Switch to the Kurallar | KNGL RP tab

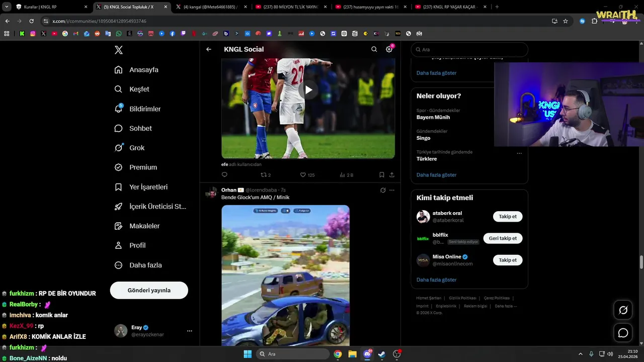coord(51,7)
